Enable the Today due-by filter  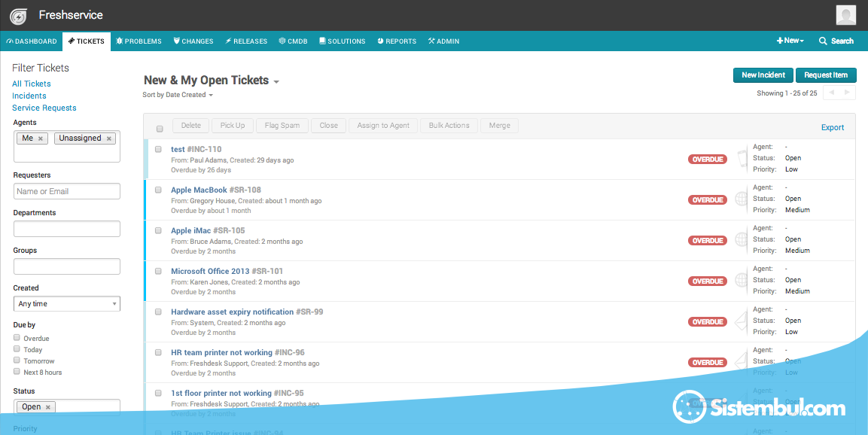(x=17, y=348)
